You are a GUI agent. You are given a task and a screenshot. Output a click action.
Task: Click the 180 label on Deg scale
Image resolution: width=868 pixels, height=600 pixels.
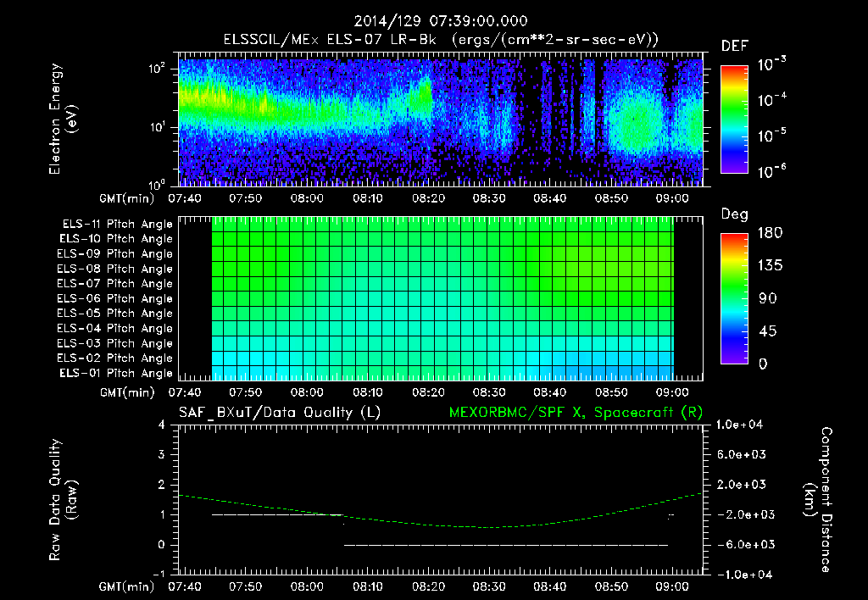(770, 233)
